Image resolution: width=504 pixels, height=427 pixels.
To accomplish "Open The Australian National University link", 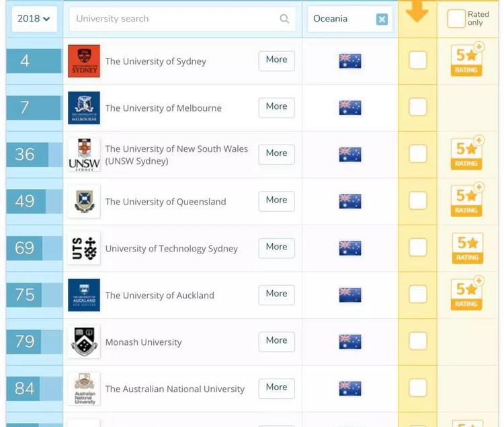I will click(175, 389).
